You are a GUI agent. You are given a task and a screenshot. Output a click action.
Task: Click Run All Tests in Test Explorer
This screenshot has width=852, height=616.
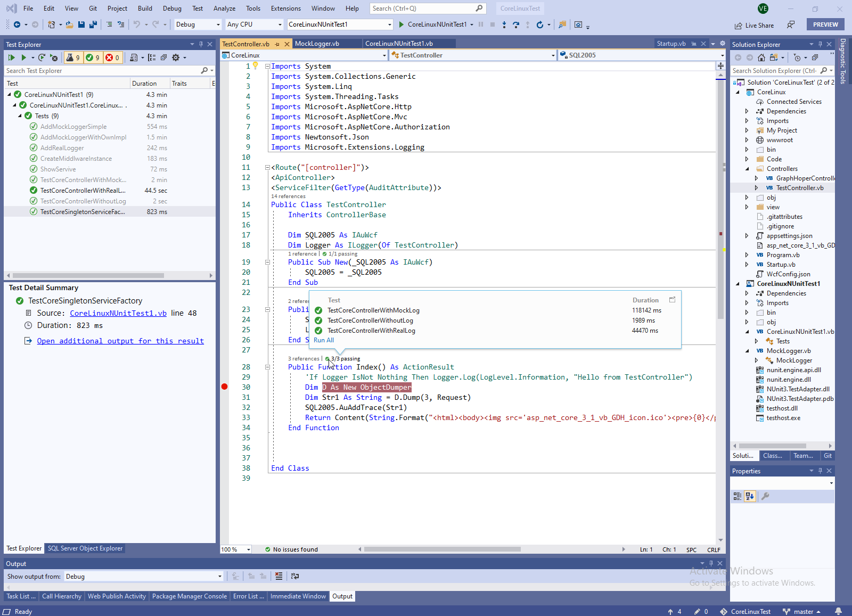pos(11,58)
